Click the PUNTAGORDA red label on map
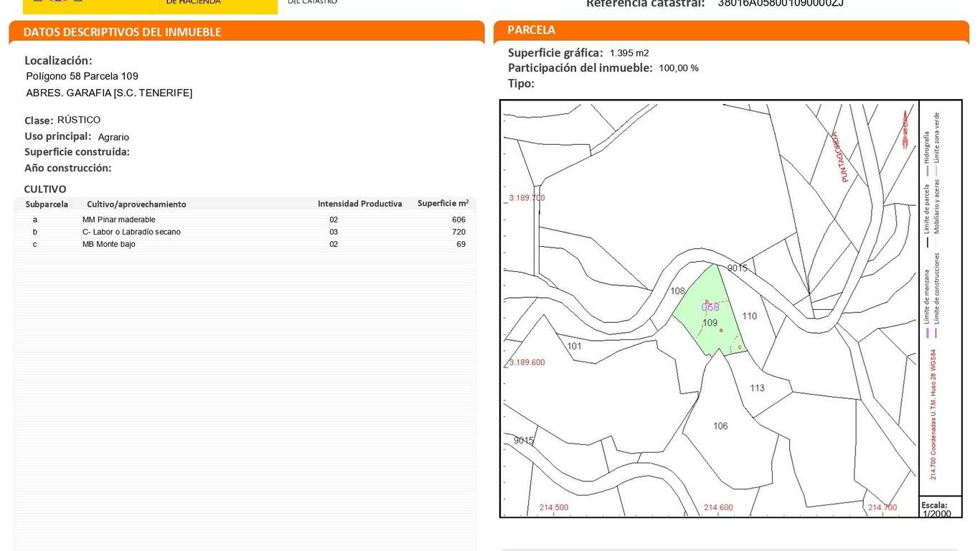Image resolution: width=980 pixels, height=551 pixels. 839,157
